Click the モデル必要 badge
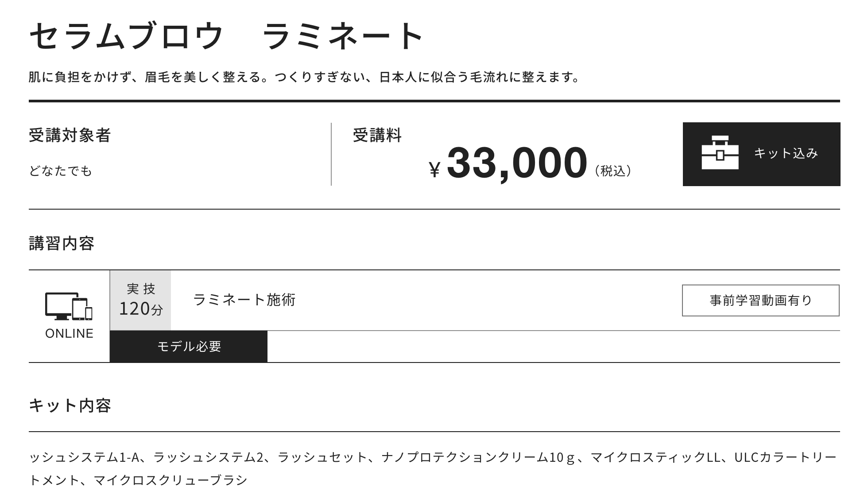 point(189,347)
